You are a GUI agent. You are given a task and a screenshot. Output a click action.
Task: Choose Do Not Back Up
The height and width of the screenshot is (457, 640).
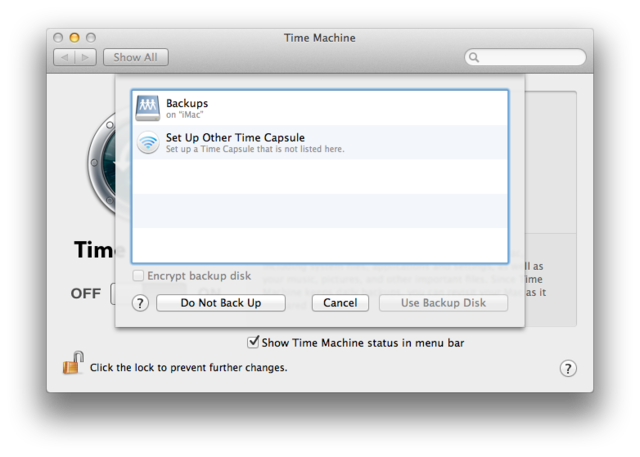pos(221,303)
